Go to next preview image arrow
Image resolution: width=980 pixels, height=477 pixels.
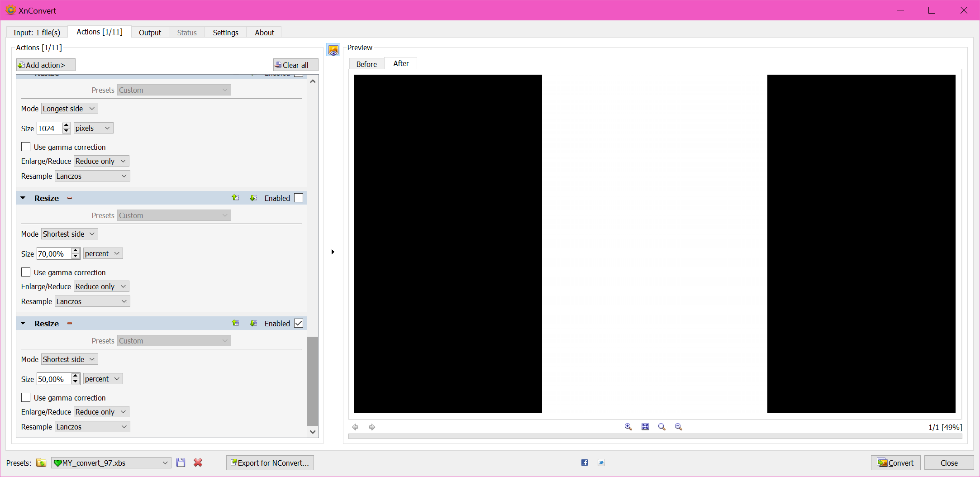point(372,427)
